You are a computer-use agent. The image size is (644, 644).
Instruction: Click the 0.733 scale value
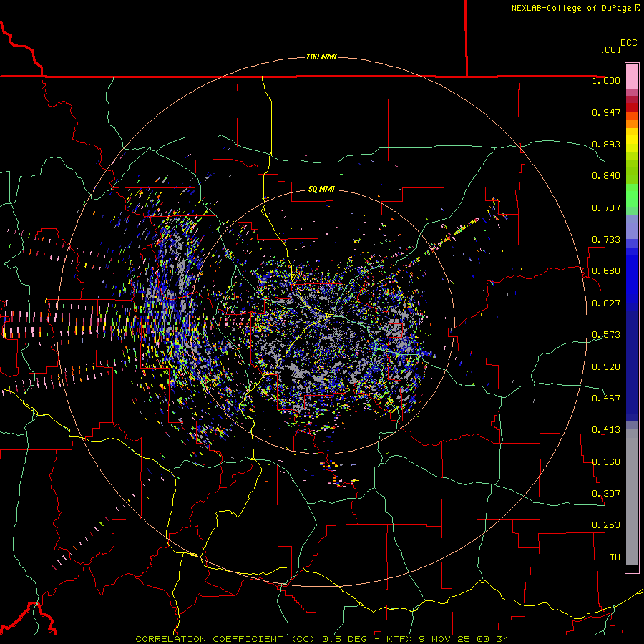click(x=606, y=240)
